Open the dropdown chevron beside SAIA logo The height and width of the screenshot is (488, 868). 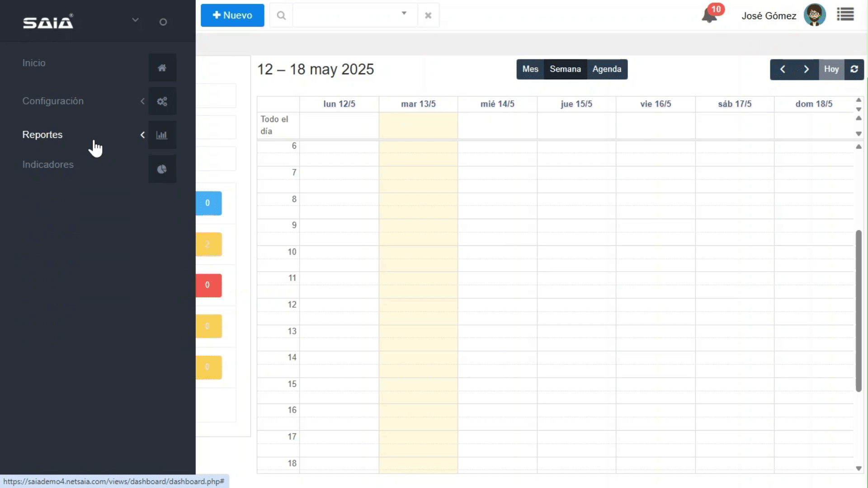tap(135, 20)
